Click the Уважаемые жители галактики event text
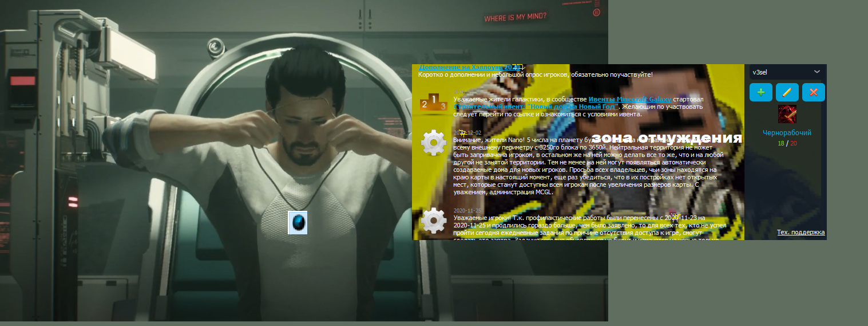The image size is (868, 326). coord(578,107)
